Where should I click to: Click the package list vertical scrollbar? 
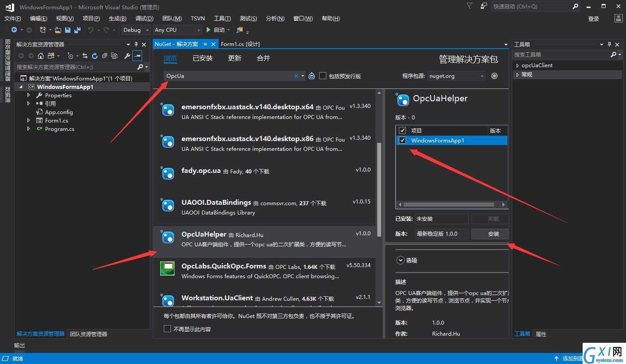coord(379,189)
